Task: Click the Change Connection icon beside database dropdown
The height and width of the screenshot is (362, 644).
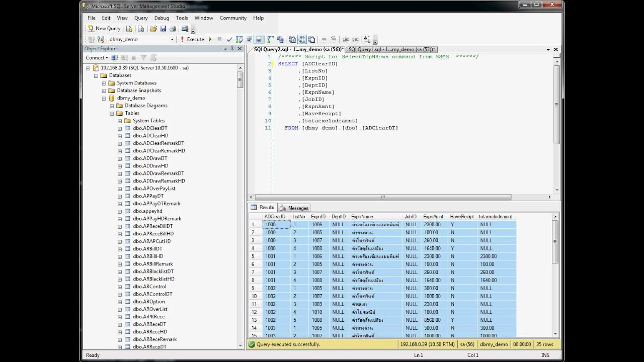Action: (101, 39)
